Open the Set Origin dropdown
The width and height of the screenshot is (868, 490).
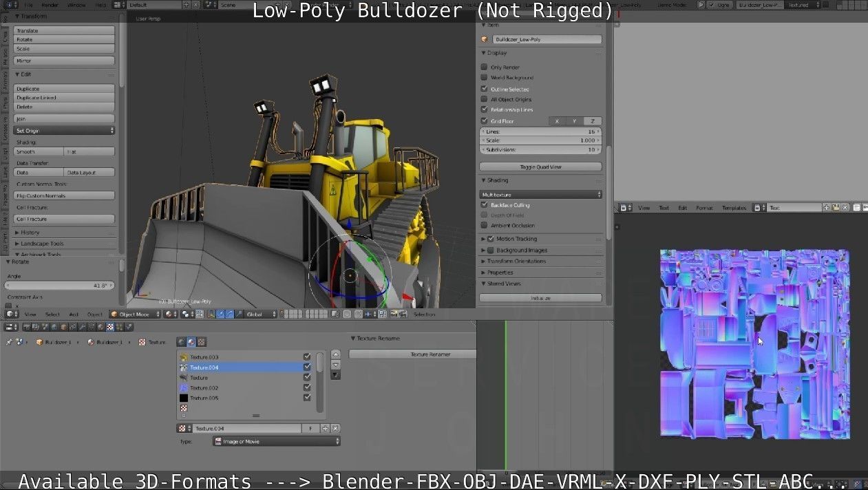tap(65, 130)
